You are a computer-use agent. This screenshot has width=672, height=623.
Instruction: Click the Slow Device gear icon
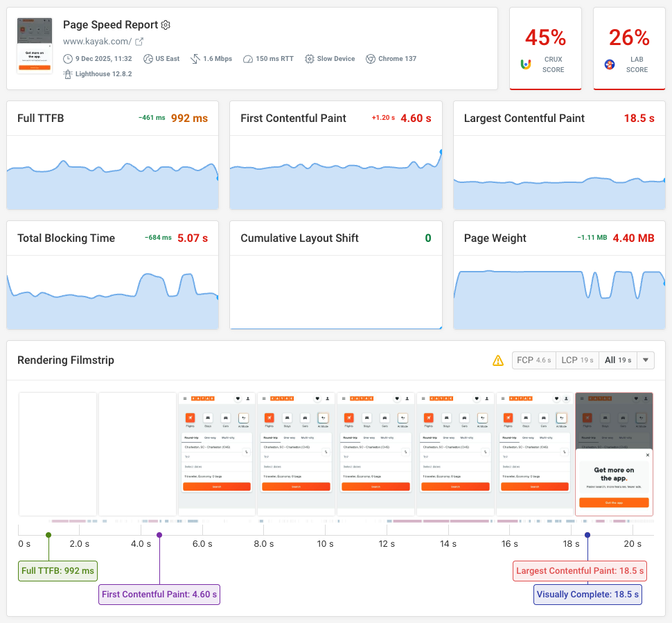click(309, 58)
